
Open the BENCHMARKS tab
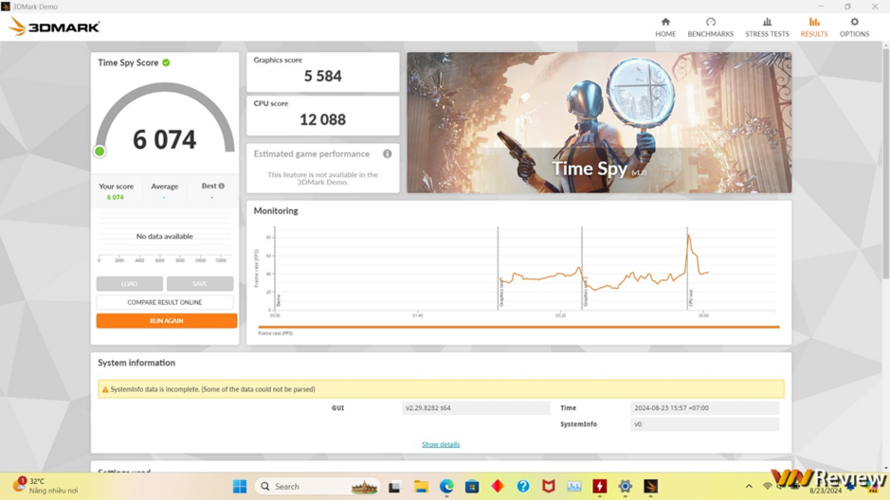tap(710, 27)
